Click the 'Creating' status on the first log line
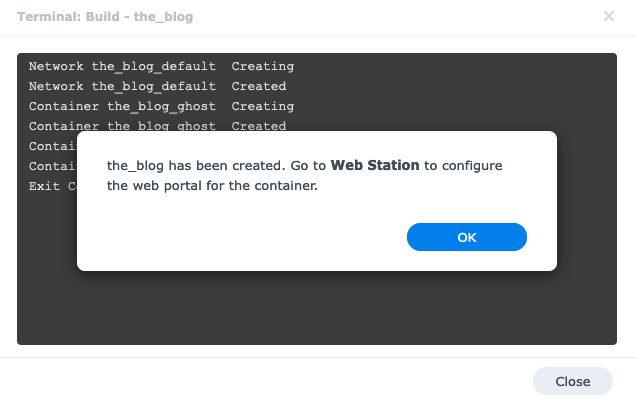This screenshot has width=636, height=403. [x=262, y=66]
